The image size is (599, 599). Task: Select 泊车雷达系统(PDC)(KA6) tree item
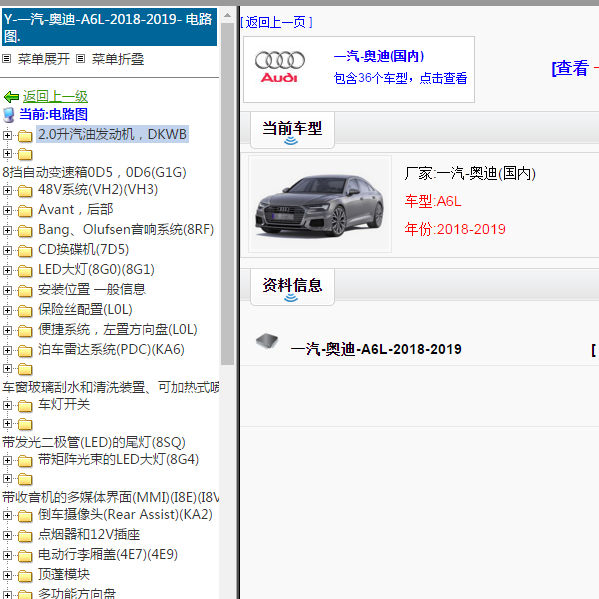click(111, 350)
